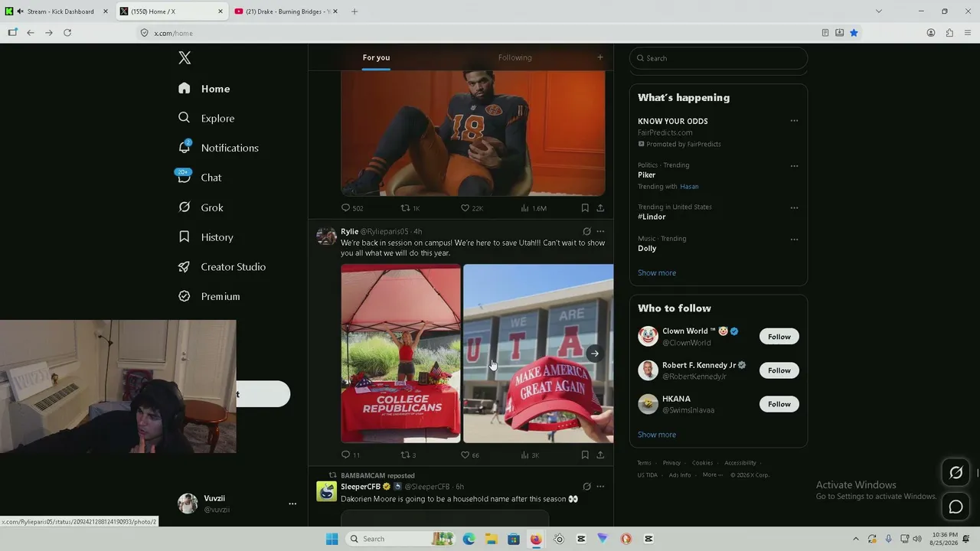This screenshot has height=551, width=980.
Task: Go back using the browser back arrow
Action: (x=31, y=33)
